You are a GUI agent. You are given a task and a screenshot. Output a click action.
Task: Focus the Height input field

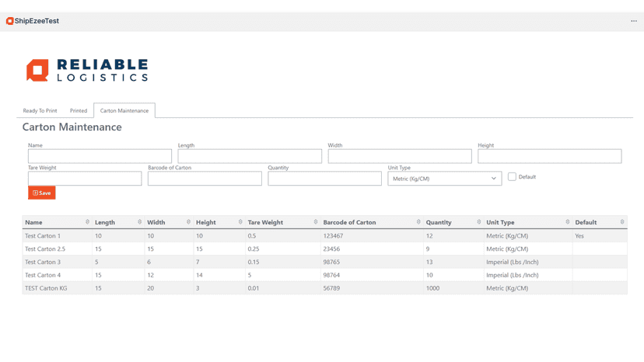pyautogui.click(x=550, y=156)
